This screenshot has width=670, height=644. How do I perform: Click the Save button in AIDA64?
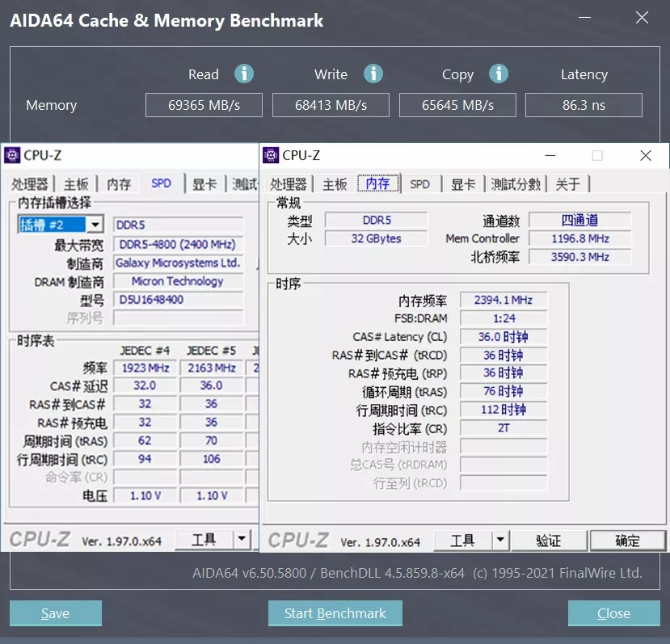[x=55, y=613]
